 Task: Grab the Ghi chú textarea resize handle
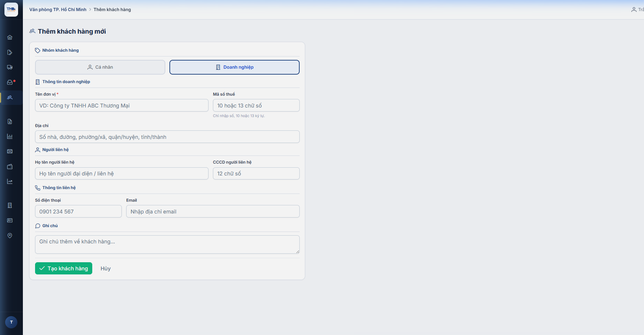297,252
